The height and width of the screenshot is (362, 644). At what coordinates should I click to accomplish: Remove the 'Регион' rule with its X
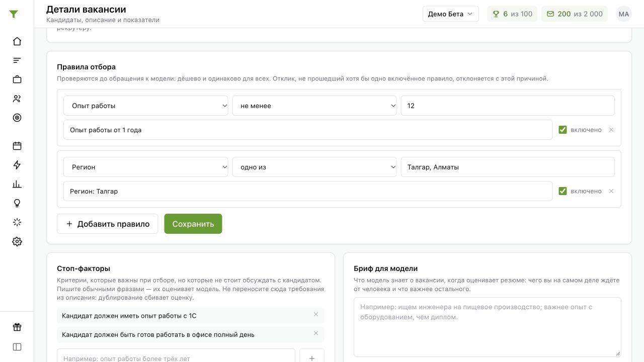pyautogui.click(x=611, y=191)
